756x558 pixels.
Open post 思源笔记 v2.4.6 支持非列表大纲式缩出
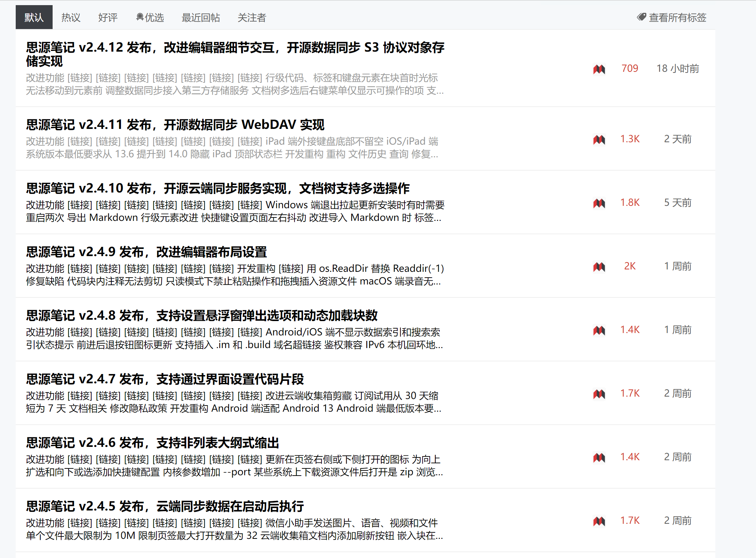coord(153,443)
